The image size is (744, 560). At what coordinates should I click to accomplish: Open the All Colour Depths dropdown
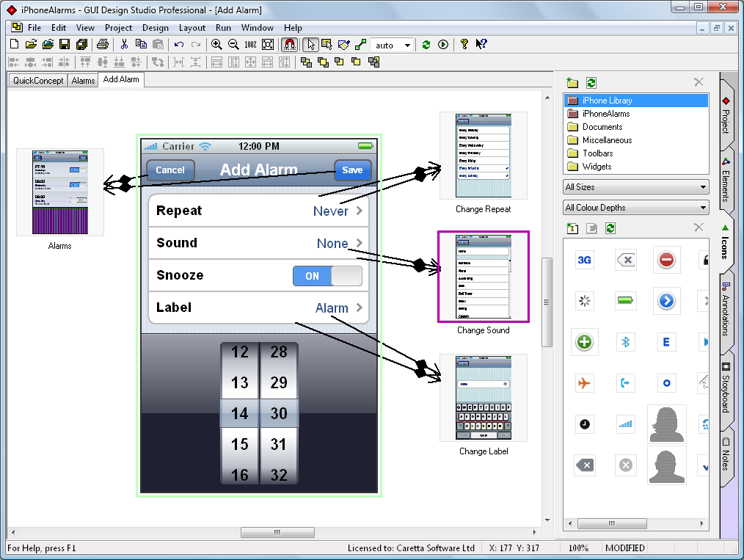pyautogui.click(x=635, y=208)
